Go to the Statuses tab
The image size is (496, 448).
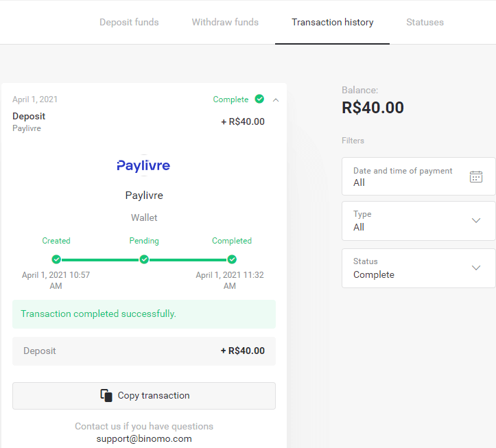coord(425,23)
